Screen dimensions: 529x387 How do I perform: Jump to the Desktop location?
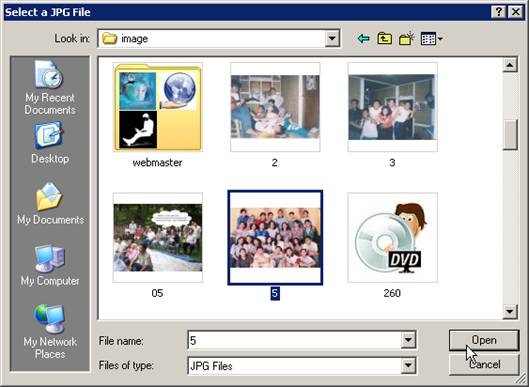coord(50,143)
